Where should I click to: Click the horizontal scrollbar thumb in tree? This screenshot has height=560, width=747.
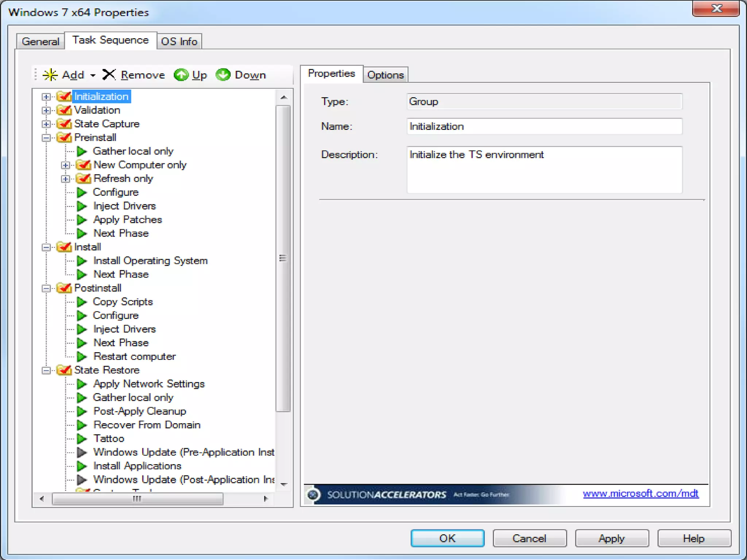(x=137, y=499)
